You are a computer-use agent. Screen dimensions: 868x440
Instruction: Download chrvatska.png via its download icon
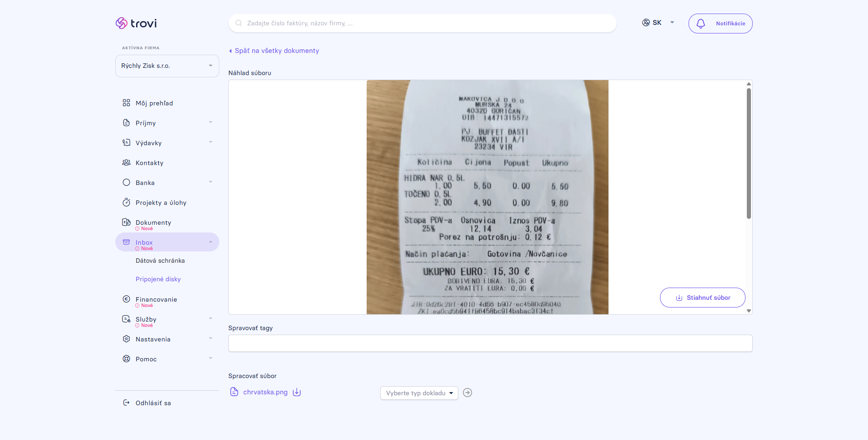tap(297, 392)
